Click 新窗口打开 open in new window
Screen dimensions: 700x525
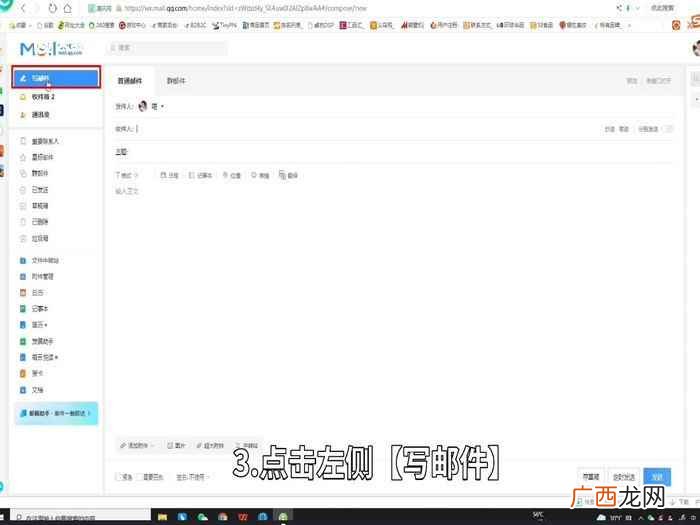pos(658,81)
